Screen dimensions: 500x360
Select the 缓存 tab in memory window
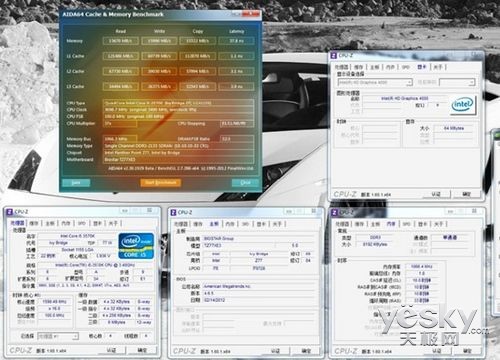tap(359, 224)
